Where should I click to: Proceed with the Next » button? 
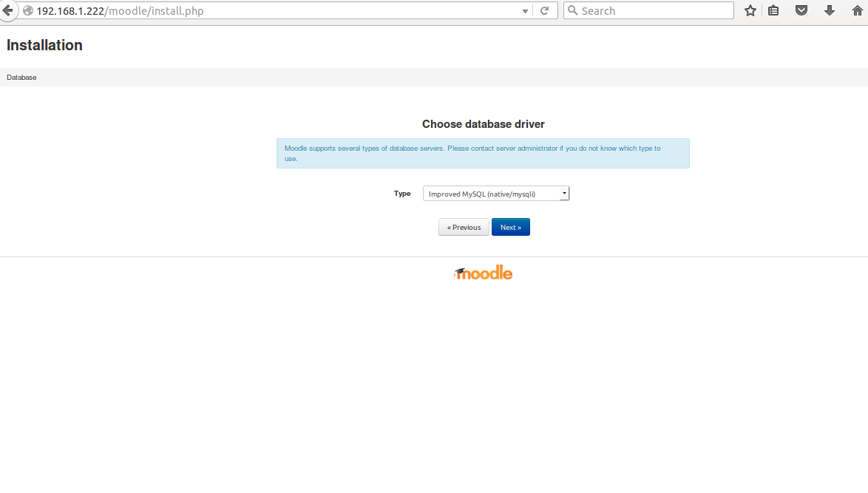(510, 227)
